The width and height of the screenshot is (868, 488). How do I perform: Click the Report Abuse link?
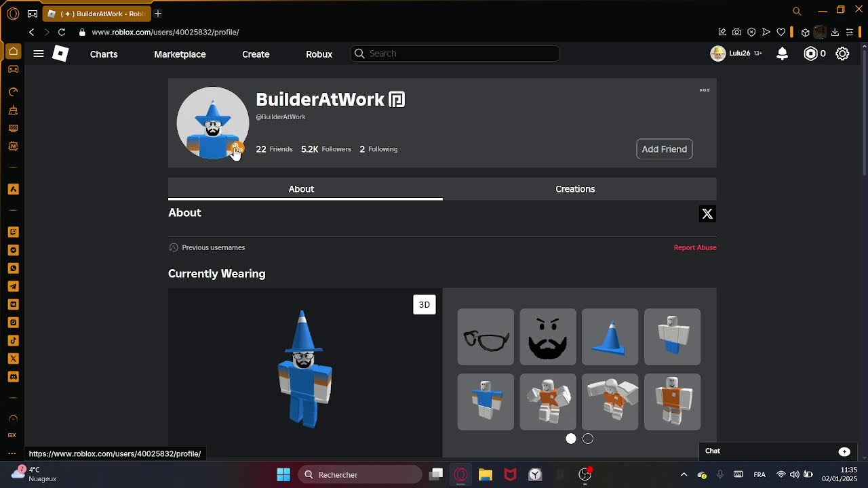pyautogui.click(x=695, y=247)
